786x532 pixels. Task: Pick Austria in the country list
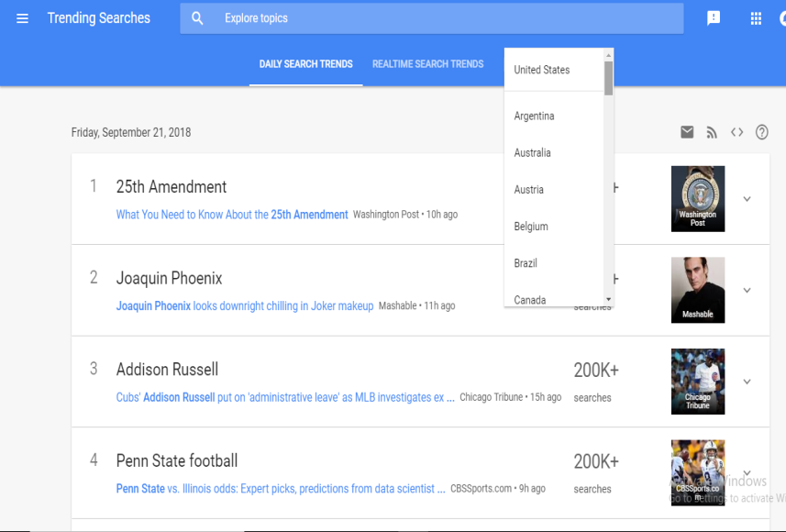pos(554,190)
